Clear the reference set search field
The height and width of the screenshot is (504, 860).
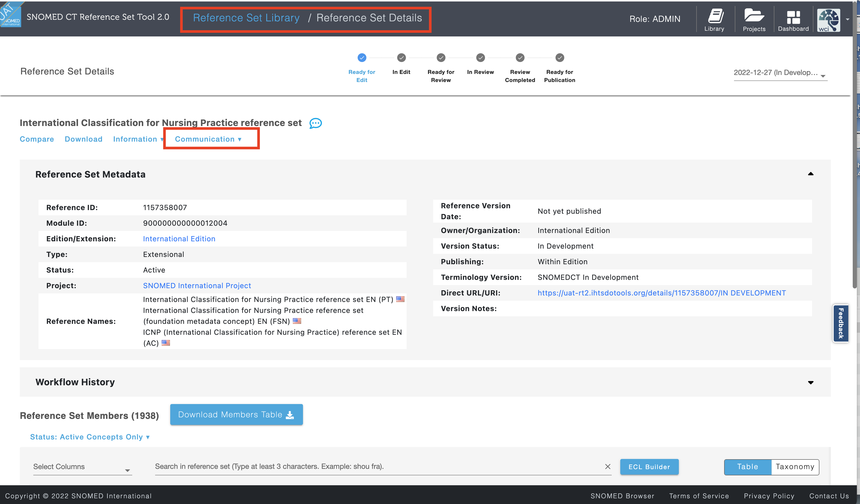tap(608, 467)
